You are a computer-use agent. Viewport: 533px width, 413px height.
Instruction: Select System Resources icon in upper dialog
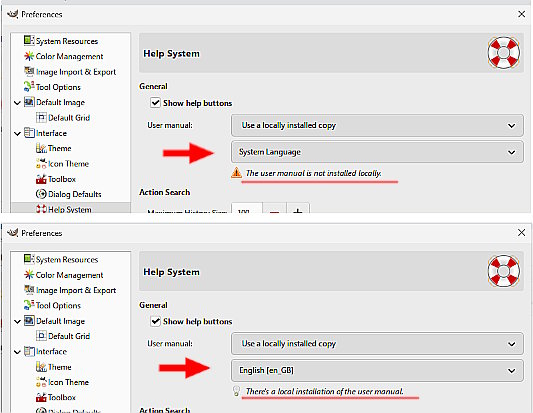pos(29,40)
